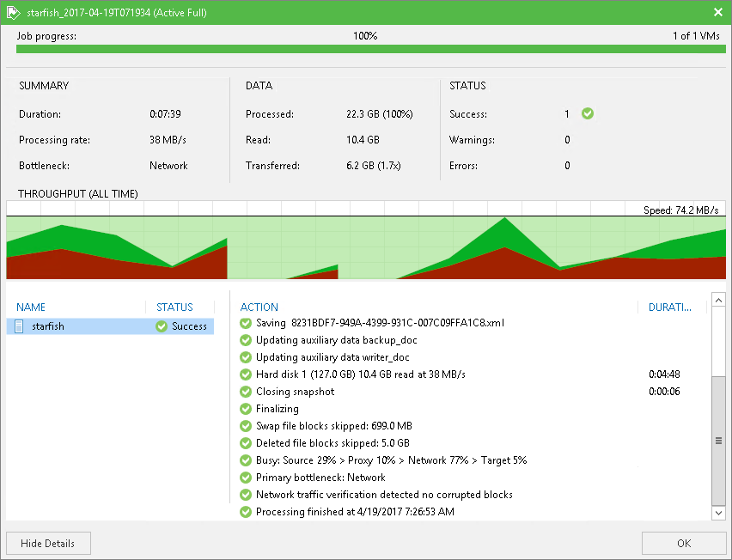Select 'Processing finished at 4/19/2017' text

pos(355,512)
